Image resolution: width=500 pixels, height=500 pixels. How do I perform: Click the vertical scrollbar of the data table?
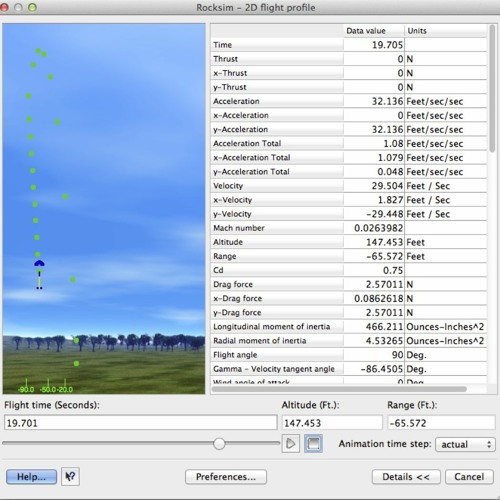coord(492,89)
